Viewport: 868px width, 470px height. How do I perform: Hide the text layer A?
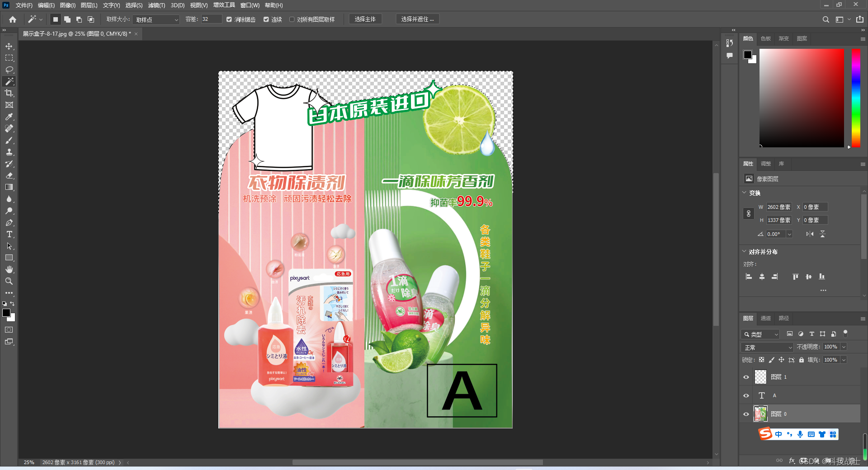click(746, 396)
